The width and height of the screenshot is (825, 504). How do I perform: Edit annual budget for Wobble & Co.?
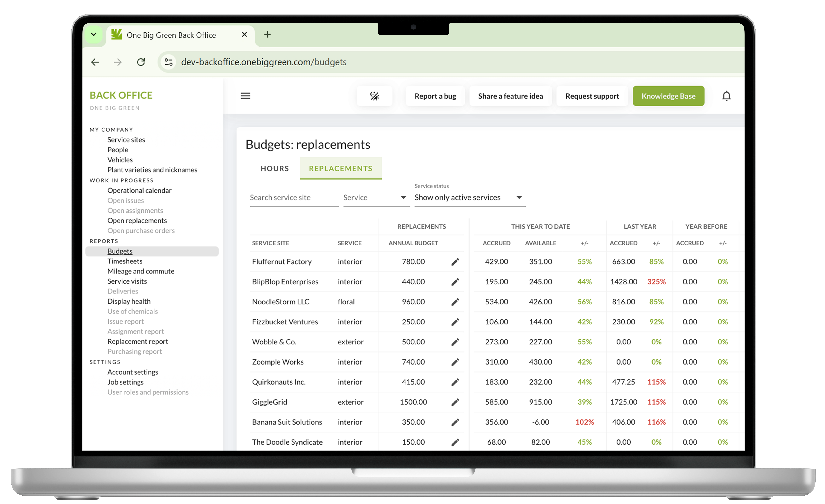pyautogui.click(x=455, y=342)
